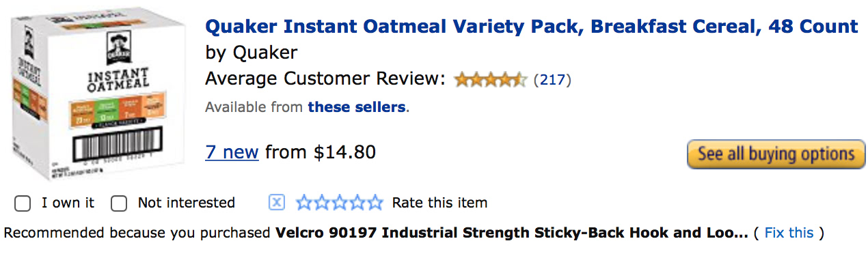Open the Quaker Instant Oatmeal product title link
This screenshot has width=868, height=254.
(x=531, y=27)
